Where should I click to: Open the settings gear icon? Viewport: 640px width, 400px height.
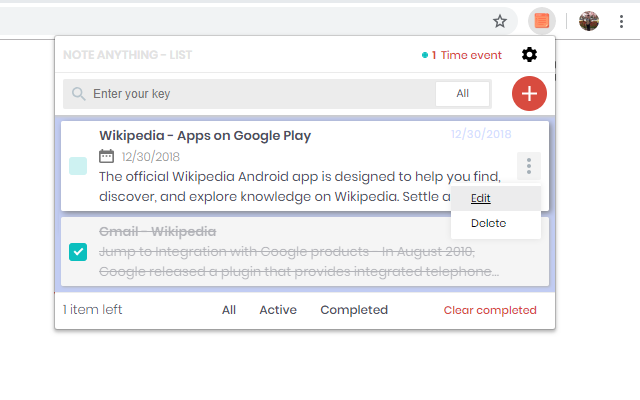pyautogui.click(x=529, y=55)
